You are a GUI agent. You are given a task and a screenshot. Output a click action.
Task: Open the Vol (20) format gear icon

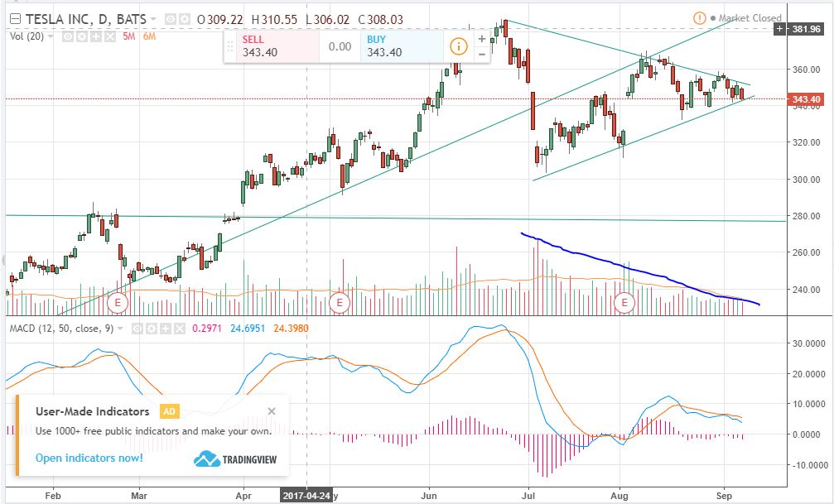click(81, 36)
